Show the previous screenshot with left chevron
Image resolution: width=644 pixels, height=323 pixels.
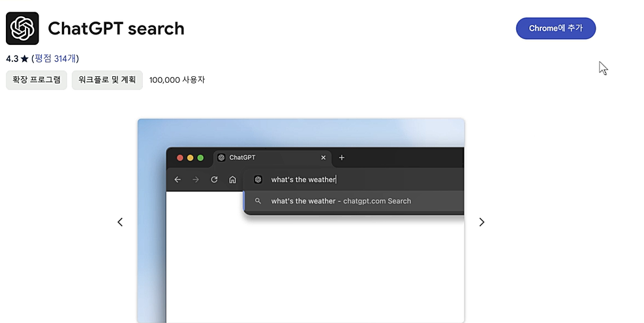click(x=120, y=222)
